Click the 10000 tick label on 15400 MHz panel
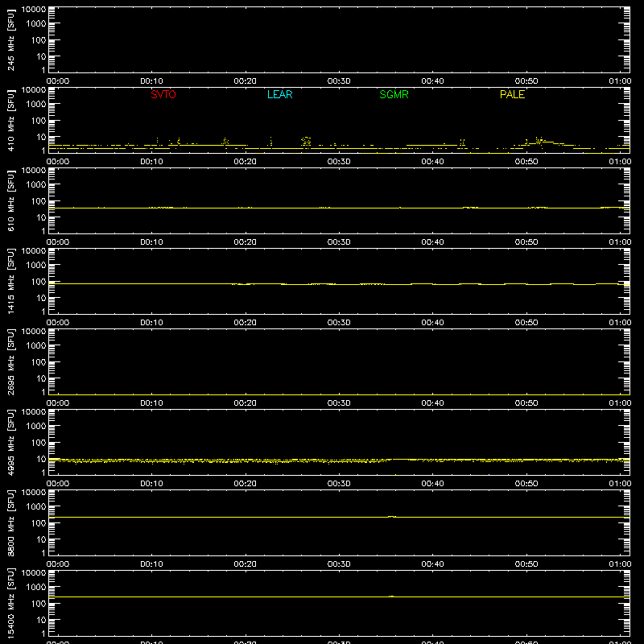 coord(34,573)
